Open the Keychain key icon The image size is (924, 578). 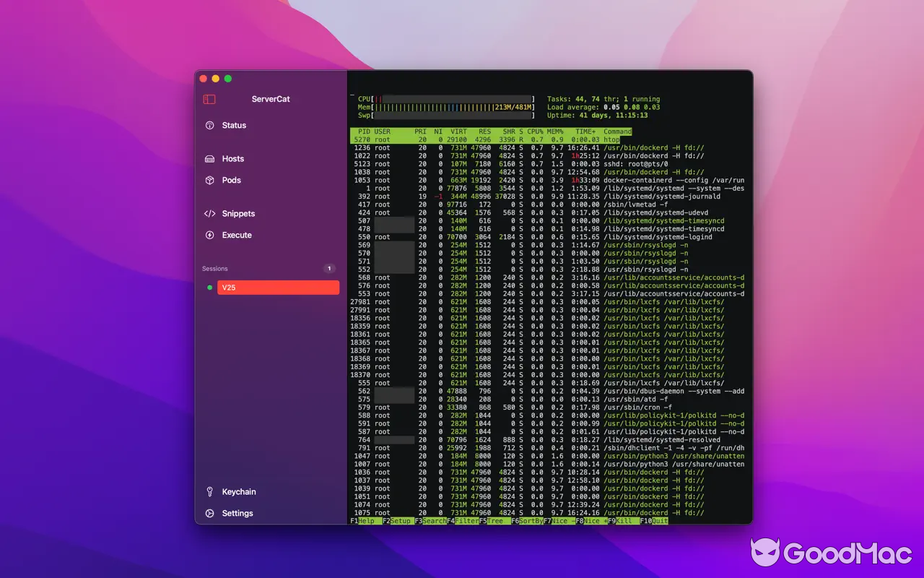pyautogui.click(x=209, y=491)
